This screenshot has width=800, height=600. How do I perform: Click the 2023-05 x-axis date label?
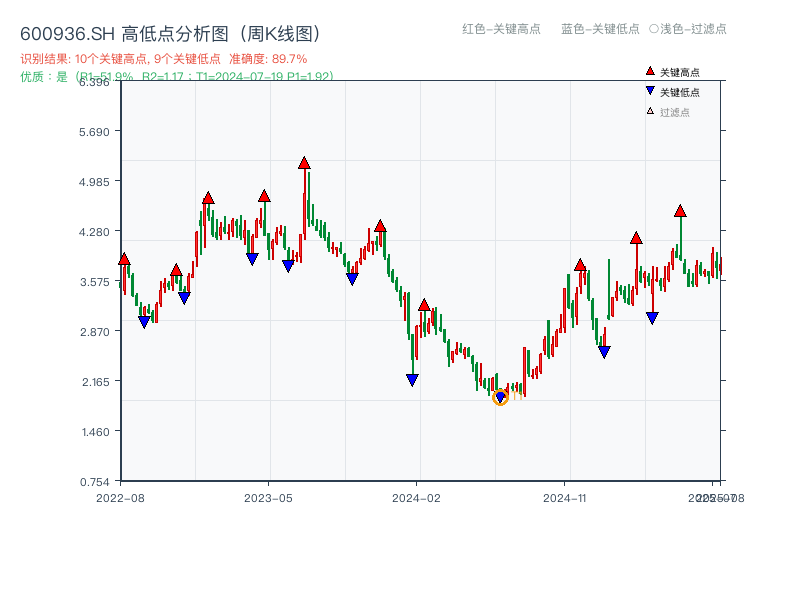[x=268, y=498]
